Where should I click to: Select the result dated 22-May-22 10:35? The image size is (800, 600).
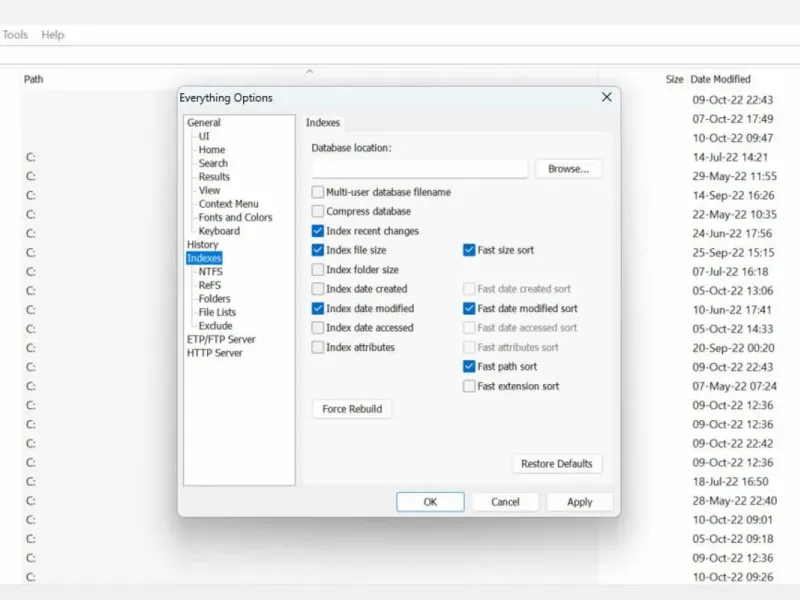point(734,214)
